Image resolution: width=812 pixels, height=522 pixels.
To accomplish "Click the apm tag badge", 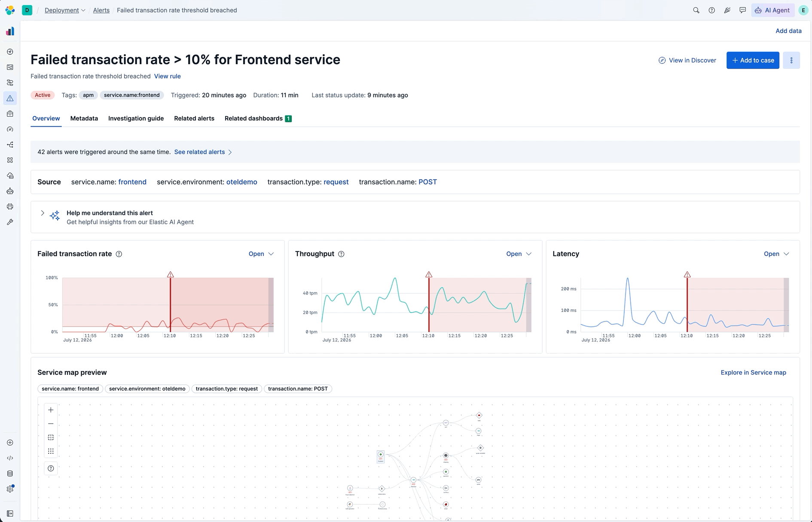I will pos(88,95).
